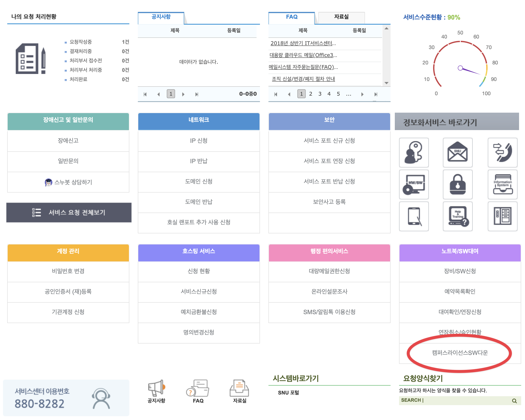Screen dimensions: 525x420
Task: Click 서비스 요청 전체보기 button
Action: coord(69,212)
